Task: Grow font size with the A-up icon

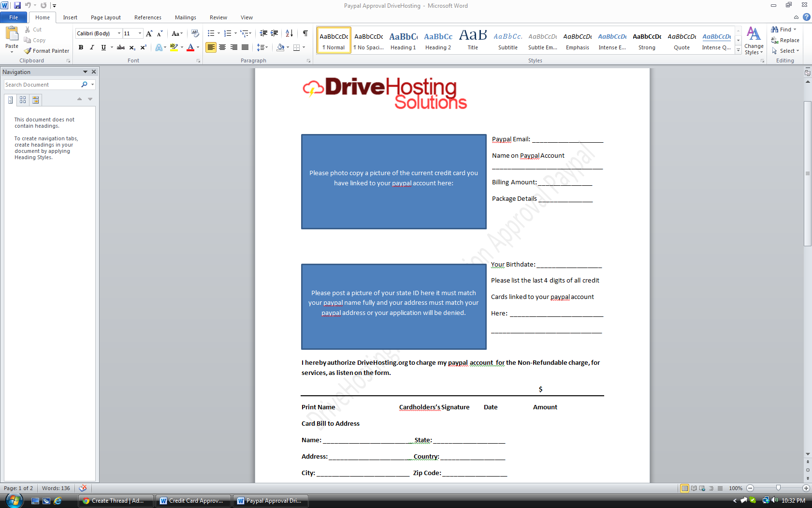Action: click(149, 33)
